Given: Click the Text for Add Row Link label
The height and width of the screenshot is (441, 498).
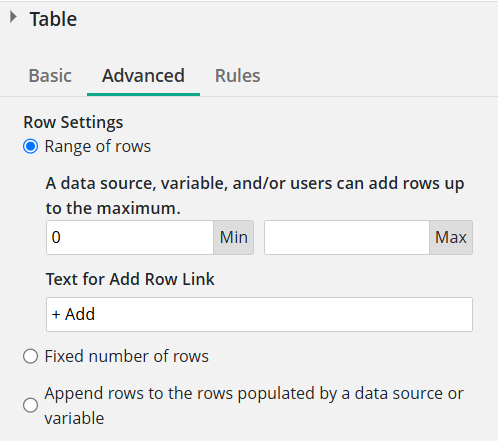Looking at the screenshot, I should (x=130, y=279).
